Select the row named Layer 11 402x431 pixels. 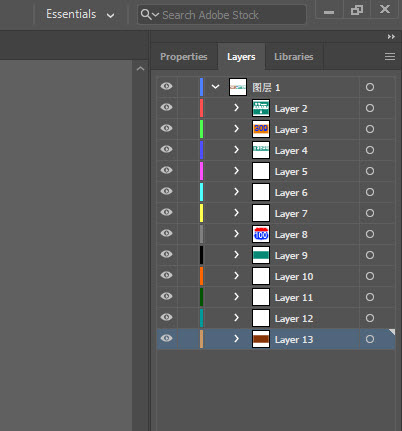tap(276, 297)
